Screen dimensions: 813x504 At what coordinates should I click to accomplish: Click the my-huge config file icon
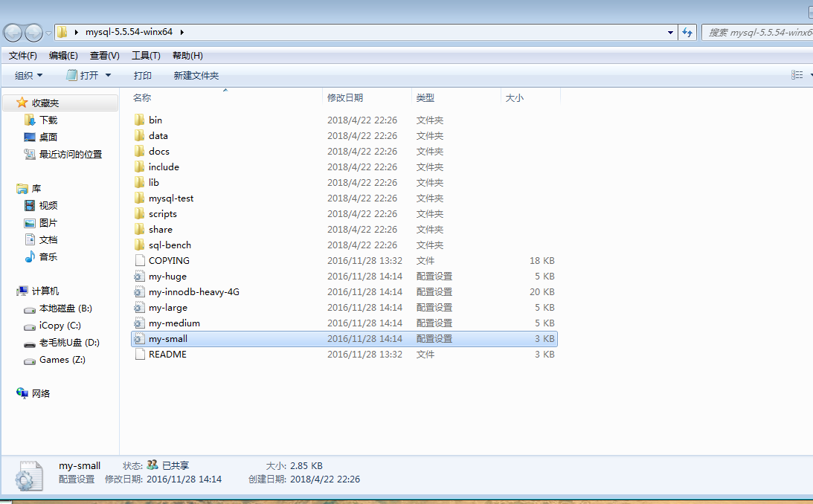click(139, 276)
